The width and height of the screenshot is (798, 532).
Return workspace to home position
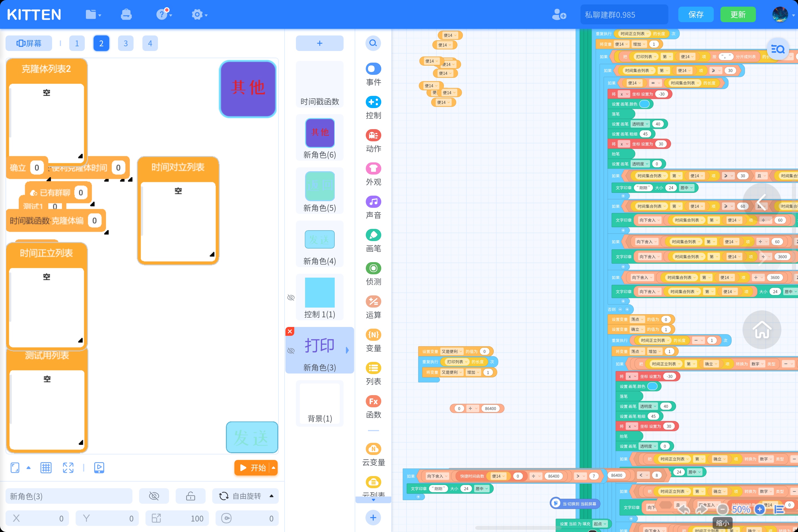coord(762,330)
